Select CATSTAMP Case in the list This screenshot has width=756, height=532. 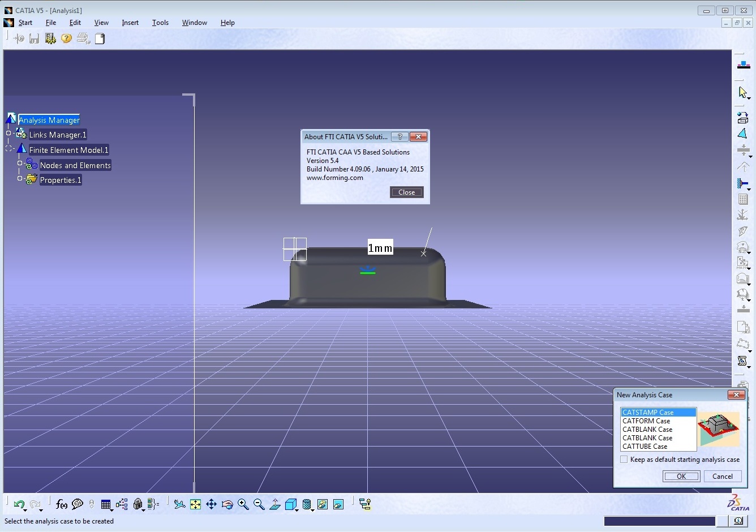click(x=658, y=413)
